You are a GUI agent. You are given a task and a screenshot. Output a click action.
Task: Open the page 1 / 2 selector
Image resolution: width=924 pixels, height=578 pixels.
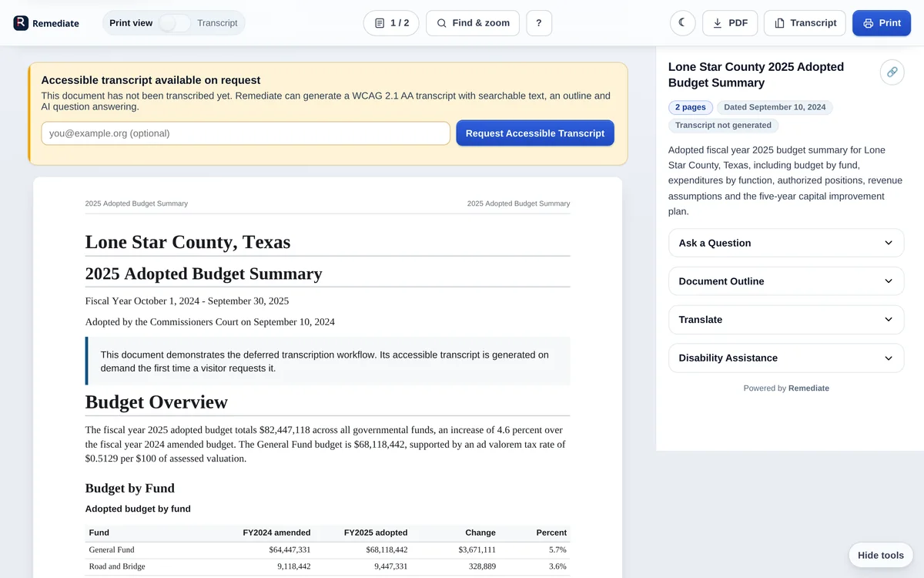click(391, 23)
